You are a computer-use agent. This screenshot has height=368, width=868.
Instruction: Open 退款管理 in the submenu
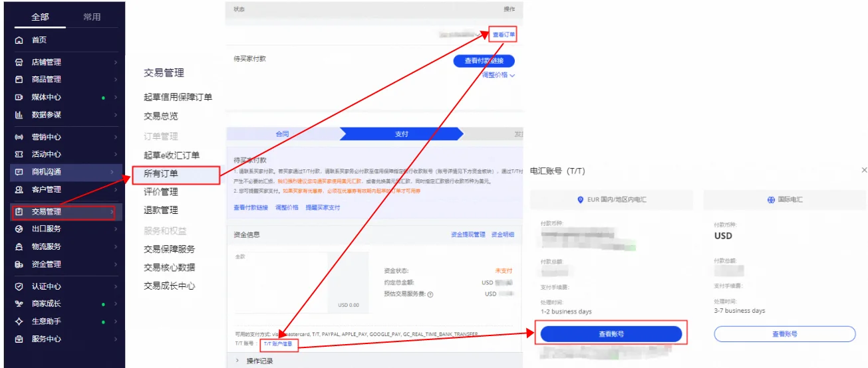pos(161,210)
